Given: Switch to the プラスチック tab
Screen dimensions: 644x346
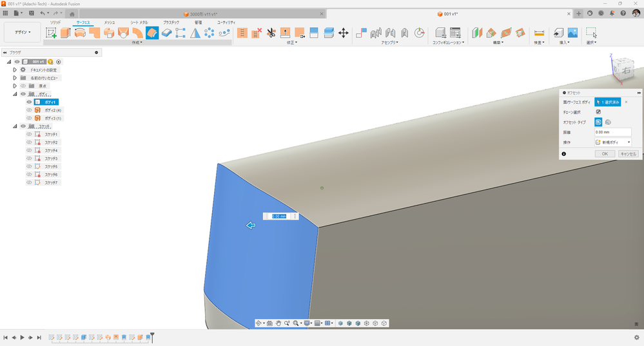Looking at the screenshot, I should pos(171,23).
